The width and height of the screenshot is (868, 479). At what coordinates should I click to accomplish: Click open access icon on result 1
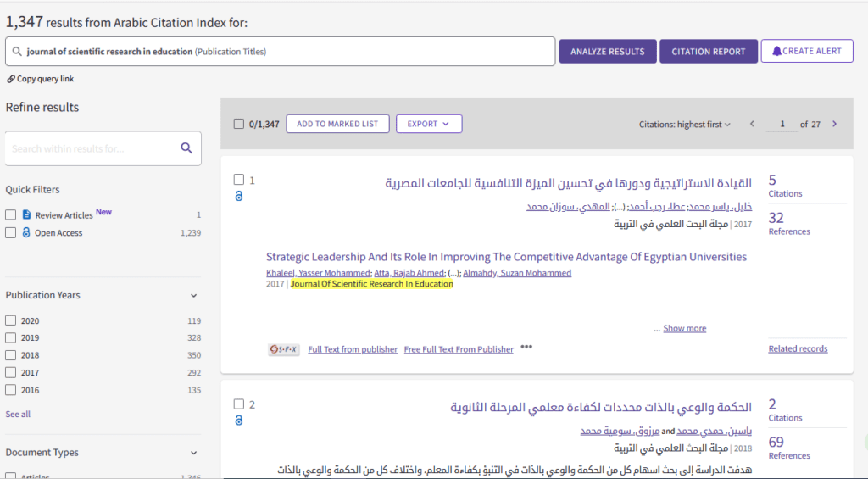point(239,196)
